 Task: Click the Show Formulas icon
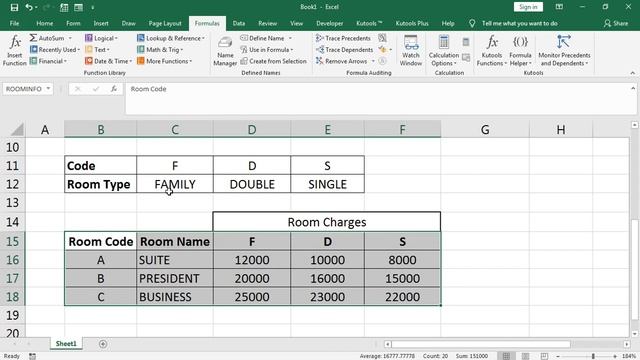coord(382,38)
